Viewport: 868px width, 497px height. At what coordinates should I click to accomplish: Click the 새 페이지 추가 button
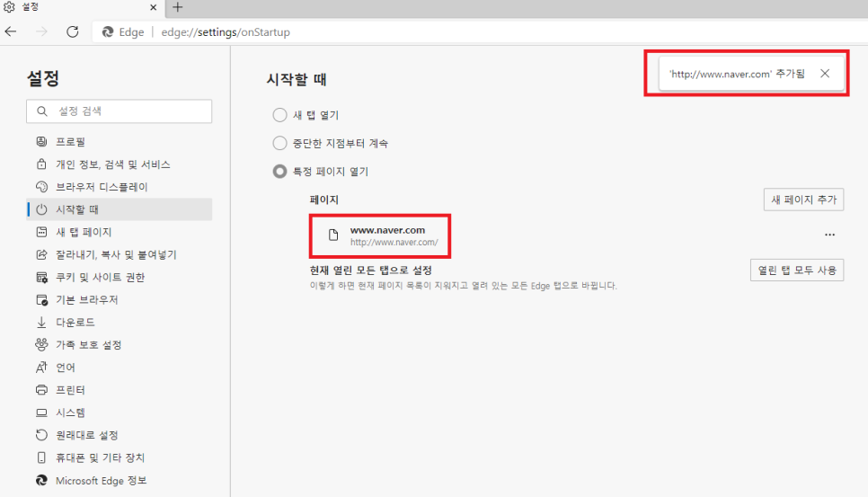click(x=803, y=200)
